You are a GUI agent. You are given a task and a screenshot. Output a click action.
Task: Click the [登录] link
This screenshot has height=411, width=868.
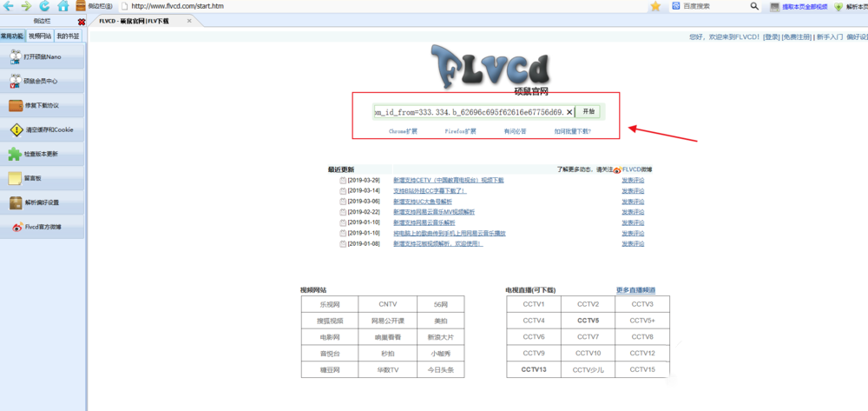(771, 37)
